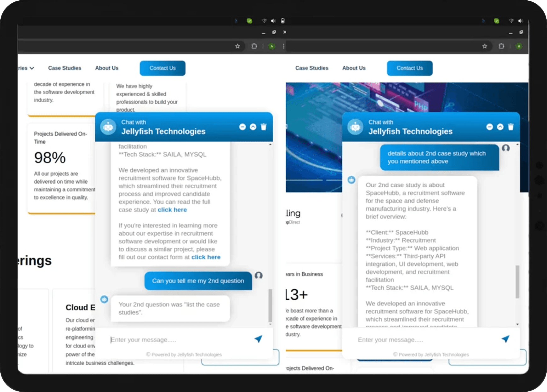Screen dimensions: 547x392
Task: Select About Us in the navigation bar
Action: pyautogui.click(x=107, y=68)
